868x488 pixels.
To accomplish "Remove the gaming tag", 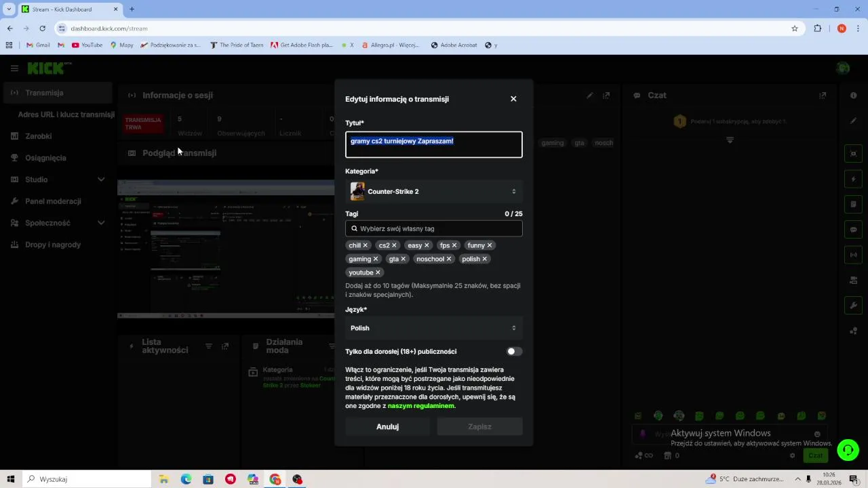I will [376, 259].
